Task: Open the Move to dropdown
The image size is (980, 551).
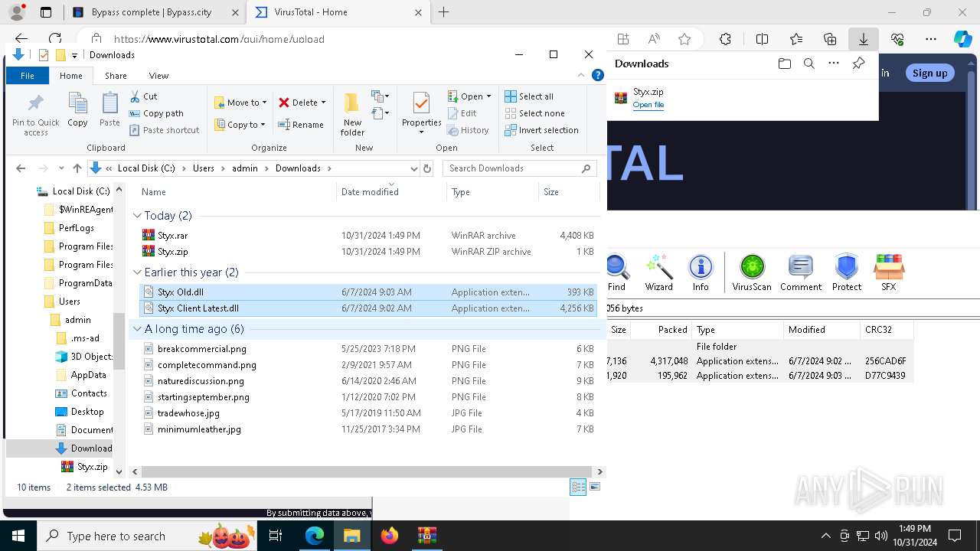Action: pyautogui.click(x=240, y=103)
